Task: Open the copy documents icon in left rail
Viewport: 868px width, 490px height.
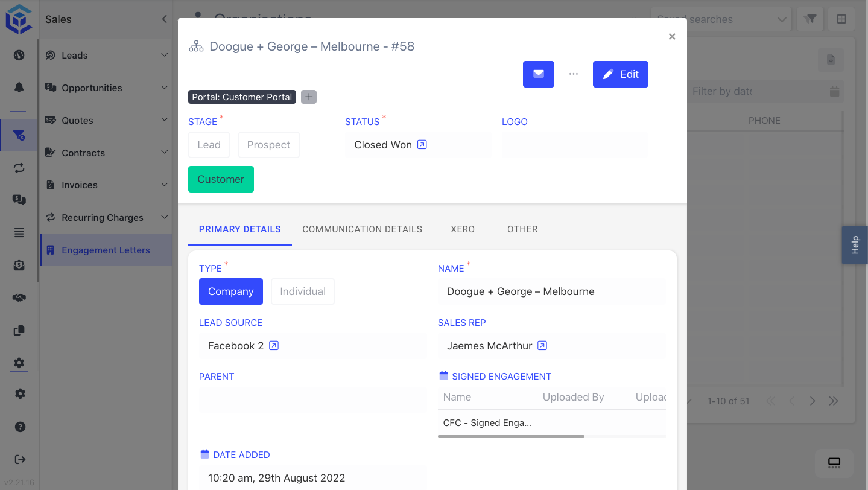Action: (19, 330)
